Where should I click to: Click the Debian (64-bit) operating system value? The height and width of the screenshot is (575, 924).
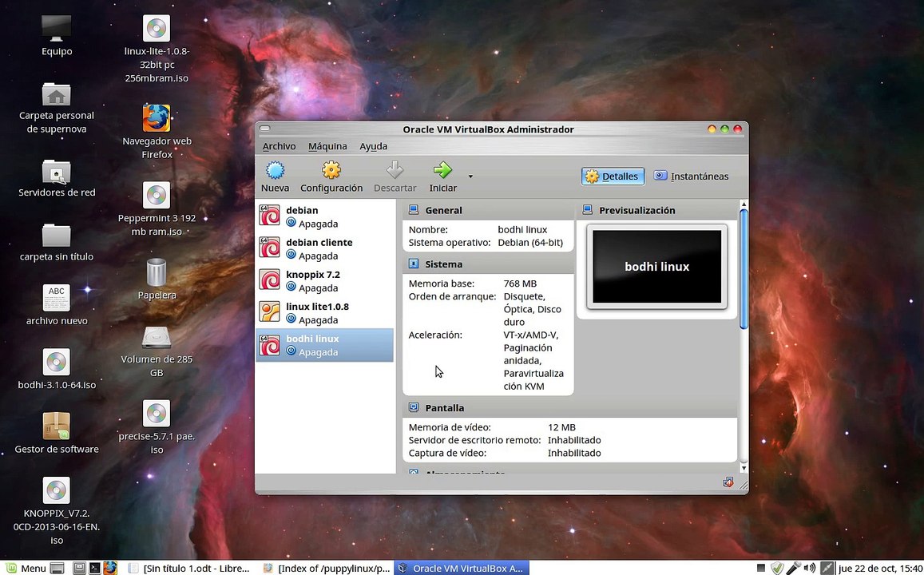tap(530, 242)
